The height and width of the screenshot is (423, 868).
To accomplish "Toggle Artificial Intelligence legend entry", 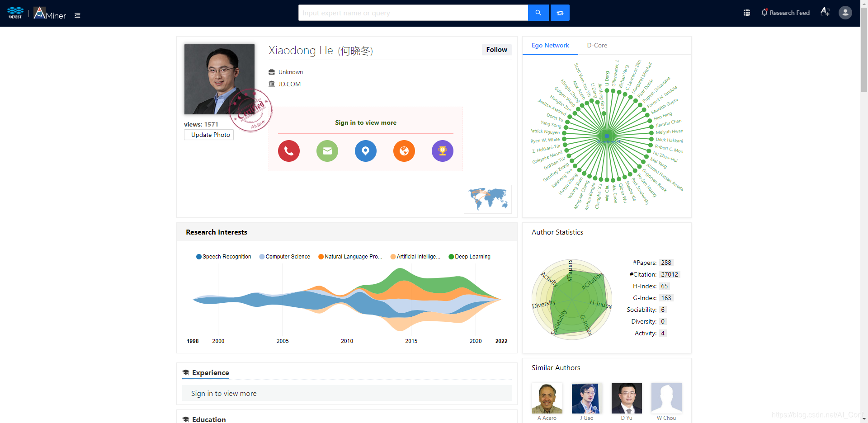I will coord(415,257).
